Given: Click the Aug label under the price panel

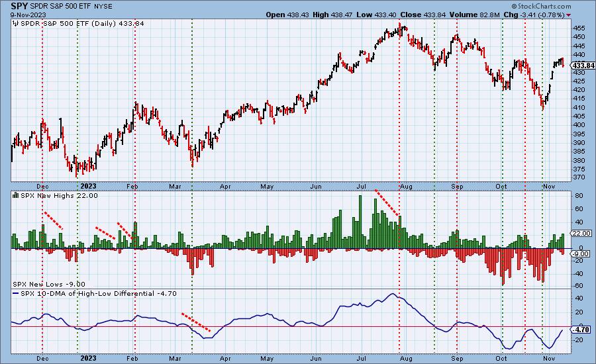Looking at the screenshot, I should pyautogui.click(x=407, y=187).
